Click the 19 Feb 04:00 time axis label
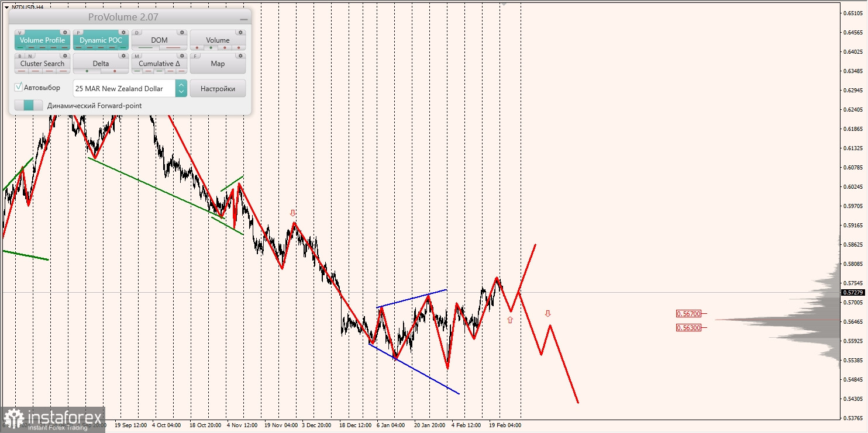Image resolution: width=868 pixels, height=433 pixels. (x=505, y=425)
